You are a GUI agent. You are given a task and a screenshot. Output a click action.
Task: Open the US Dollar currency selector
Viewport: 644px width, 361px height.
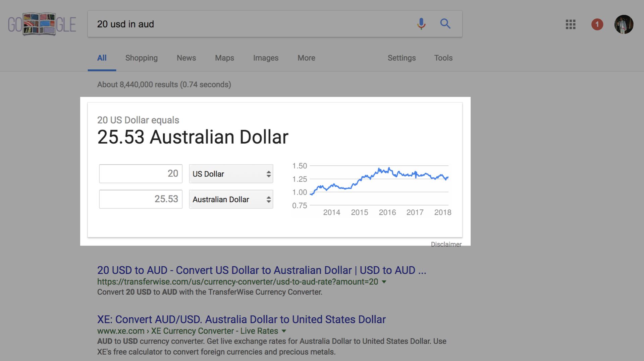[x=231, y=174]
